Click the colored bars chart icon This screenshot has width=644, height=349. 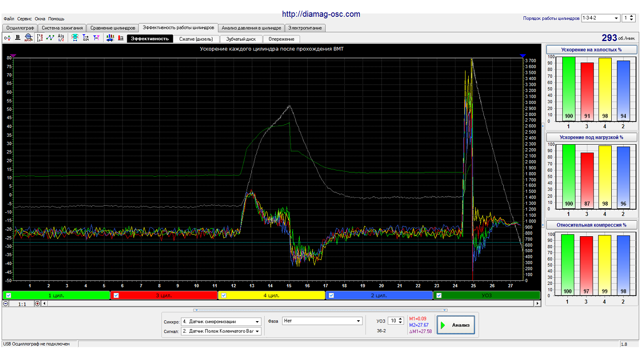(x=110, y=38)
